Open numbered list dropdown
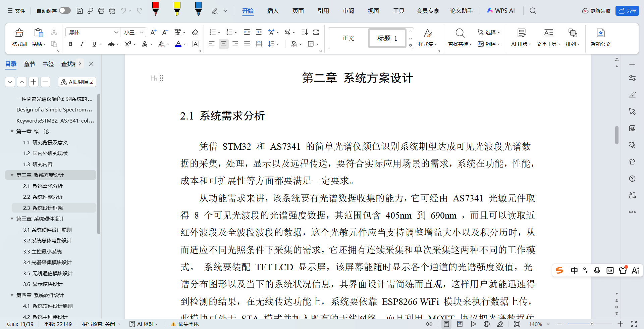644x329 pixels. (x=236, y=33)
